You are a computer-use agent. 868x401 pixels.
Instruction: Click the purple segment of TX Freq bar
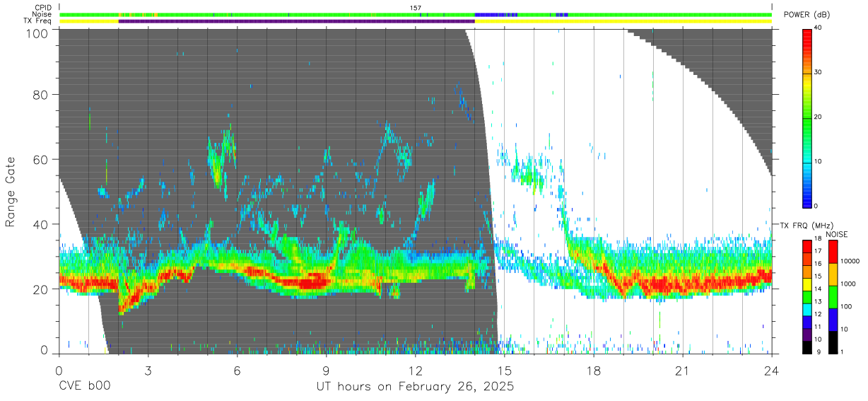(296, 21)
